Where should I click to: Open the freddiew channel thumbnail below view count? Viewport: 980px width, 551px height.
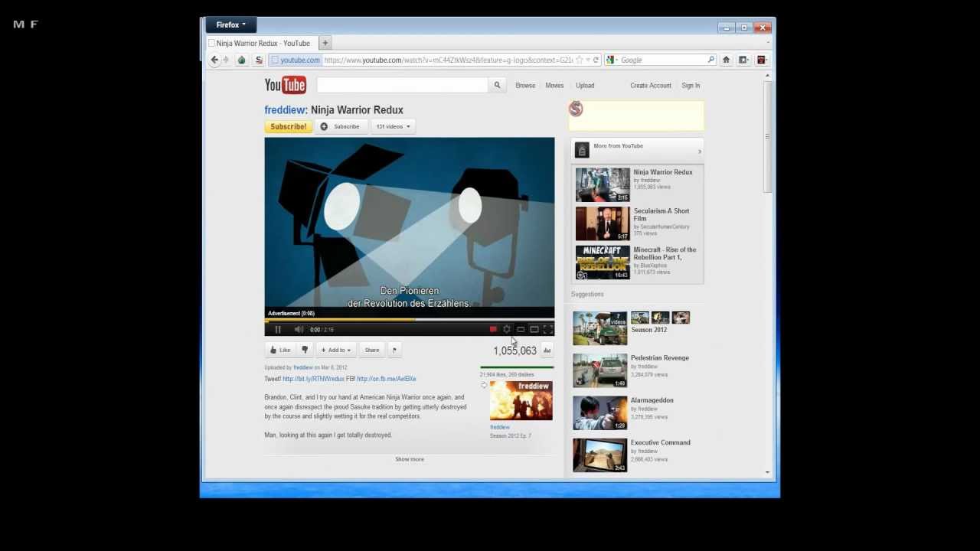tap(521, 401)
